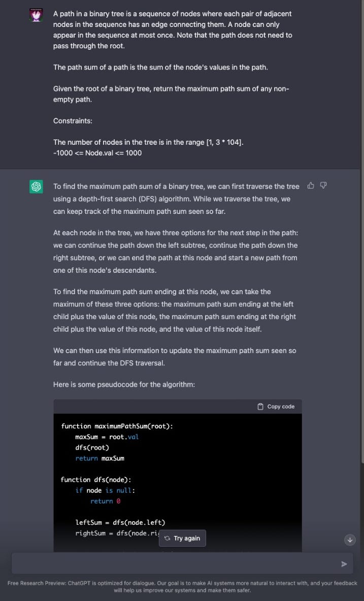Click the user profile avatar
Viewport: 364px width, 601px height.
pyautogui.click(x=37, y=15)
